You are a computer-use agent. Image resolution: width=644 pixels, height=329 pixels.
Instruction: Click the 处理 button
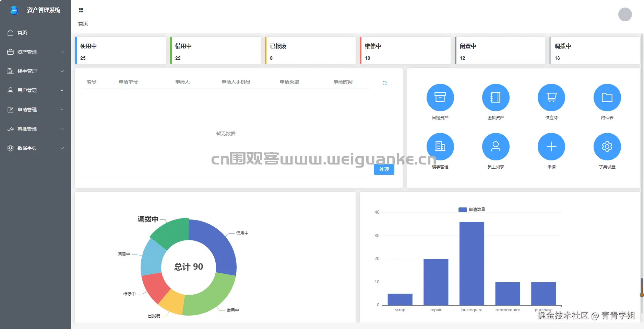pos(384,169)
